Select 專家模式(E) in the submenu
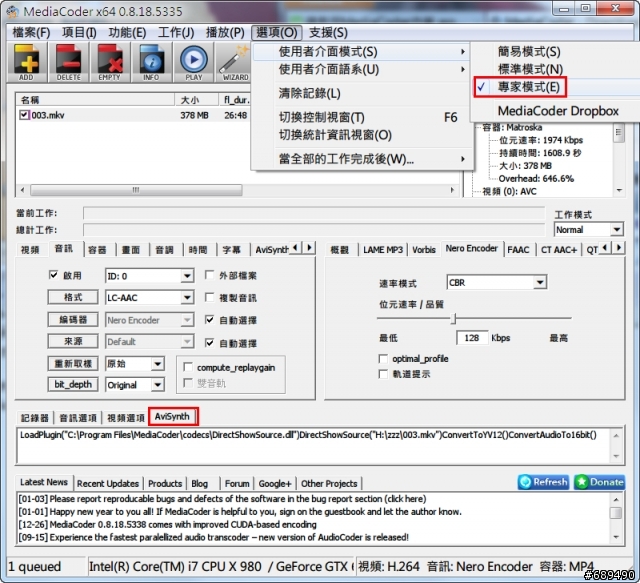640x583 pixels. click(x=528, y=87)
